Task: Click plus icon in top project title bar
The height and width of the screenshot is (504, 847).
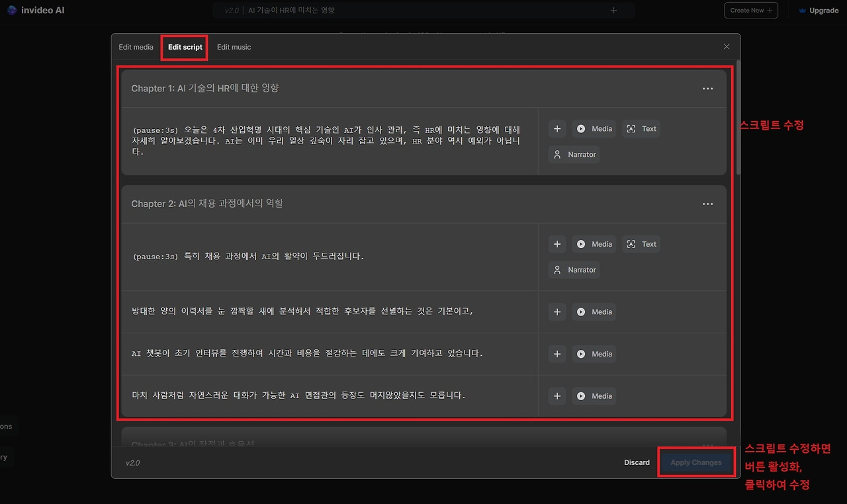Action: click(613, 11)
